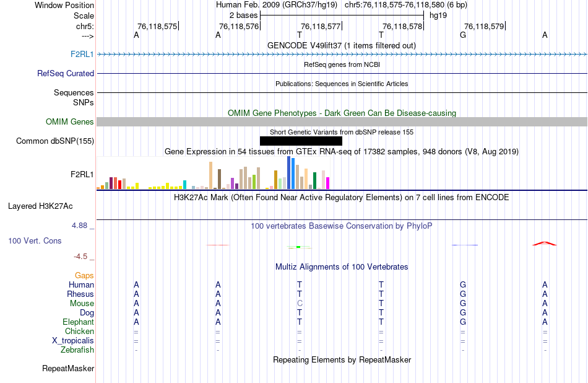Click the hg19 label beside scale bar
The image size is (588, 383).
tap(438, 15)
